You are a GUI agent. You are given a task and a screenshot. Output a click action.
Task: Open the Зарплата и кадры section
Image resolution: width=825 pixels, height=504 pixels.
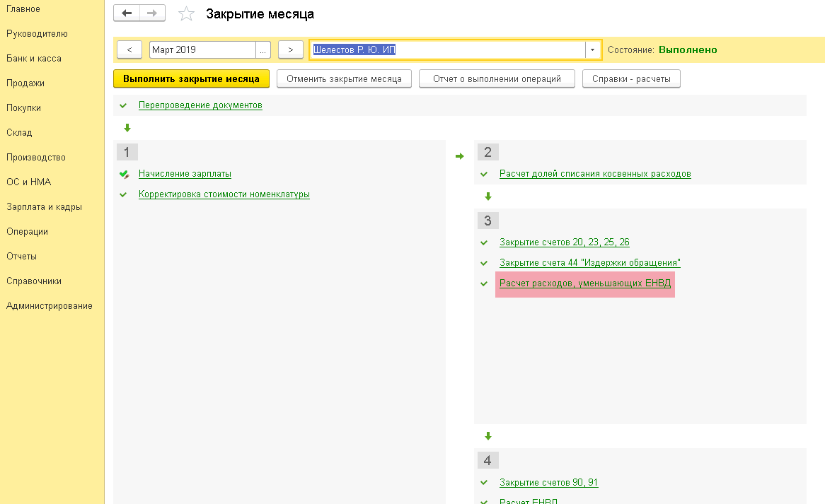[x=44, y=207]
